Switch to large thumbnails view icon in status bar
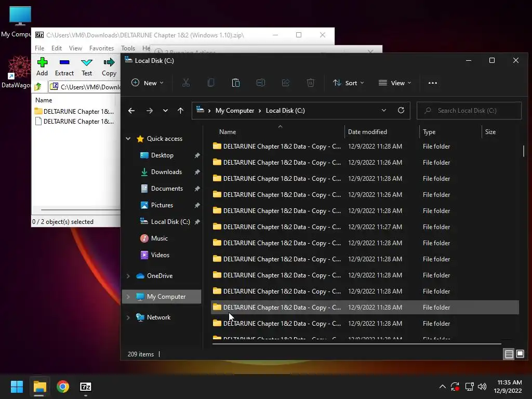Screen dimensions: 532x399 click(520, 354)
